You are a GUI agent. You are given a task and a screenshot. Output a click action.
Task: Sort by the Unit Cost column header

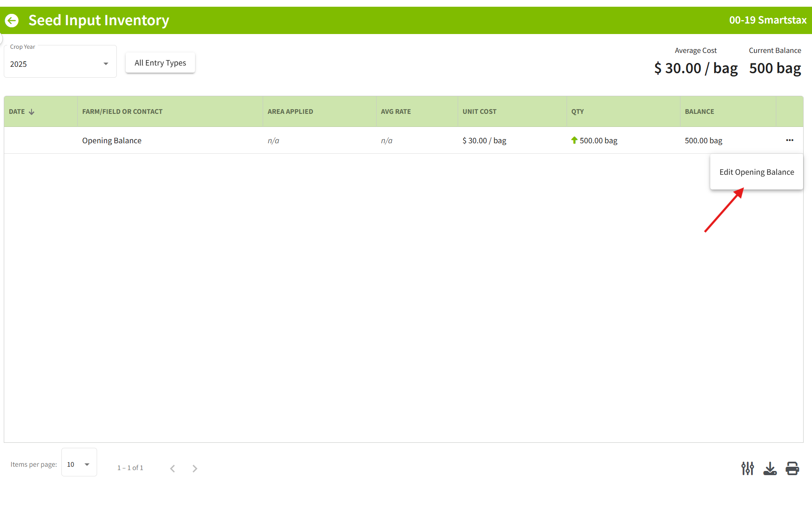click(x=479, y=112)
